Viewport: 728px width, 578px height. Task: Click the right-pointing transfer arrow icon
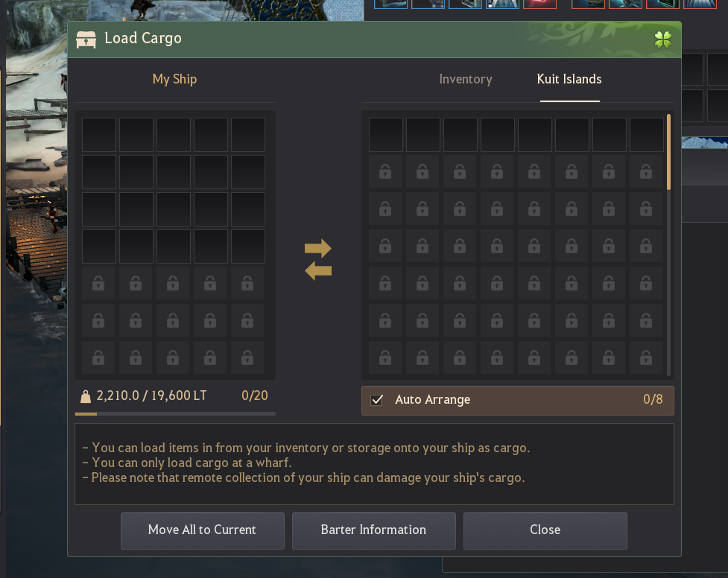[318, 248]
